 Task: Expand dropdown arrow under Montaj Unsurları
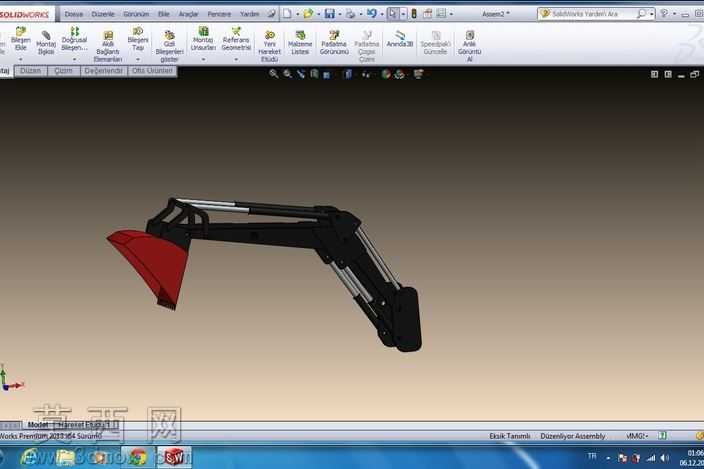(x=203, y=59)
